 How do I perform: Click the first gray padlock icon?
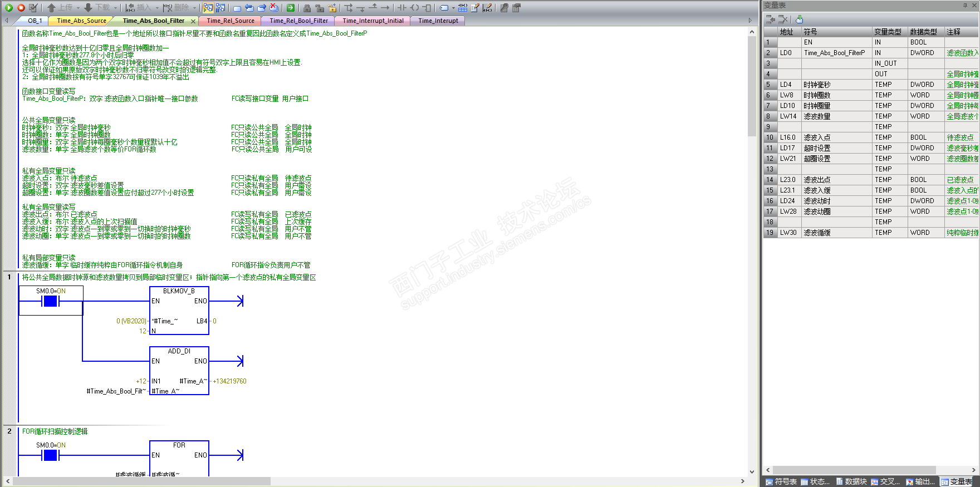(x=307, y=8)
